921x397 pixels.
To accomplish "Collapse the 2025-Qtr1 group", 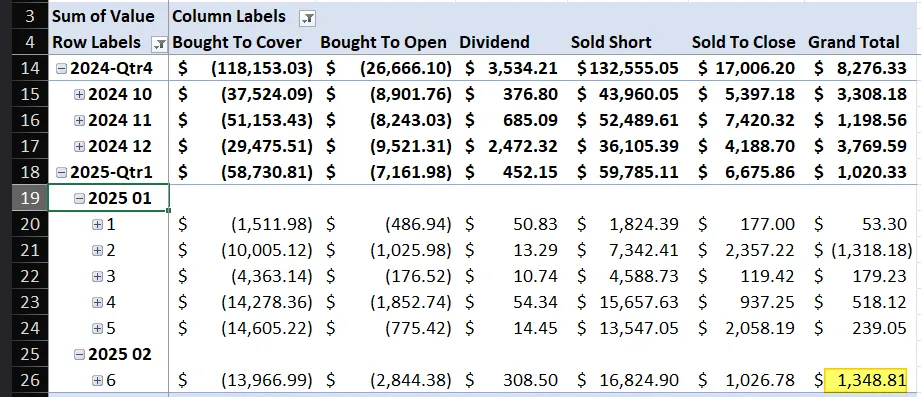I will (x=61, y=172).
